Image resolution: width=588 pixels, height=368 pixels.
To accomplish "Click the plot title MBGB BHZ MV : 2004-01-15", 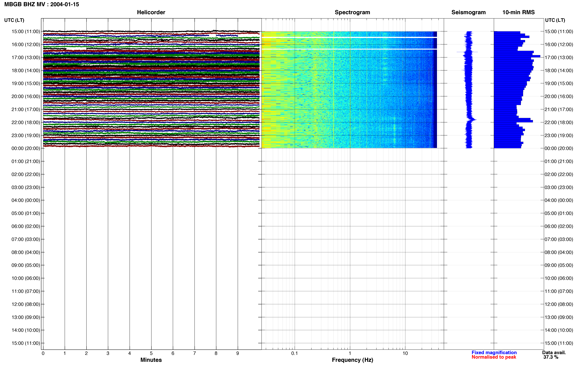I will click(x=42, y=4).
